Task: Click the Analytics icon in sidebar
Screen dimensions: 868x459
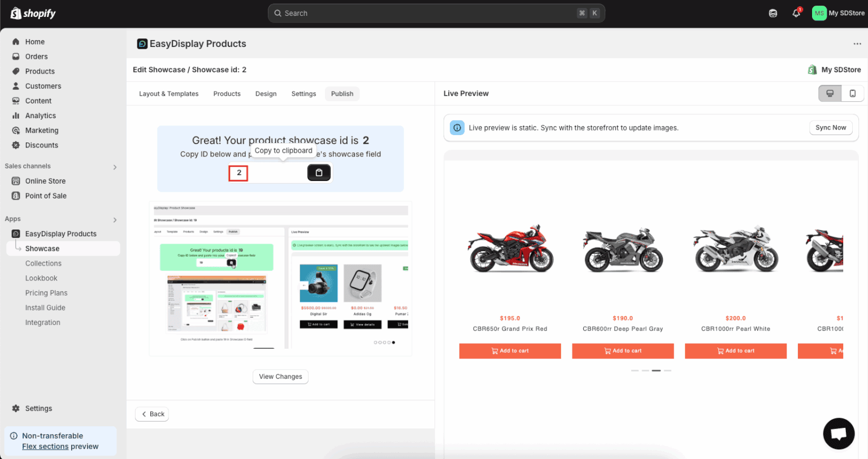Action: pos(16,115)
